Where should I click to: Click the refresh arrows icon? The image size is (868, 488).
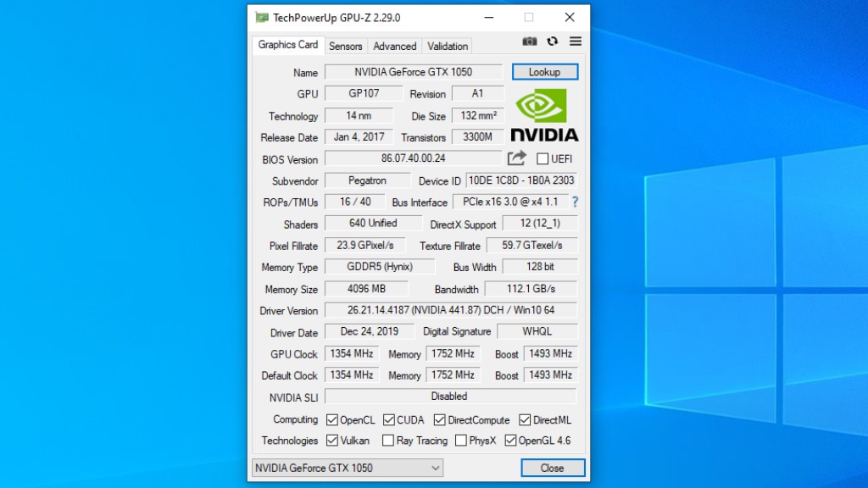click(553, 42)
